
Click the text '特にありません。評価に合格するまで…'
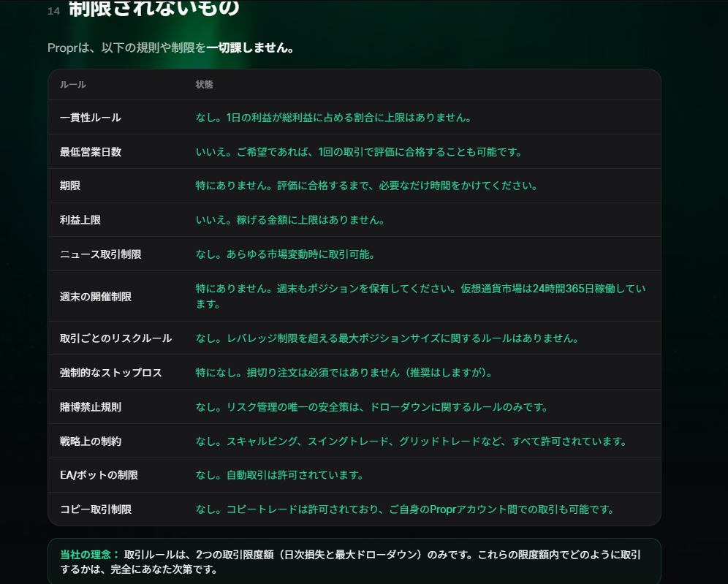point(367,186)
